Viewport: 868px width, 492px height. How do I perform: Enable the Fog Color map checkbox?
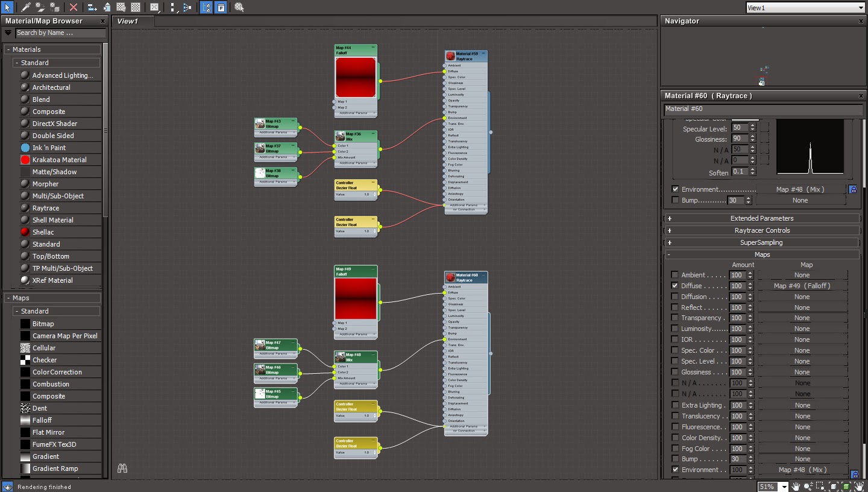coord(675,449)
